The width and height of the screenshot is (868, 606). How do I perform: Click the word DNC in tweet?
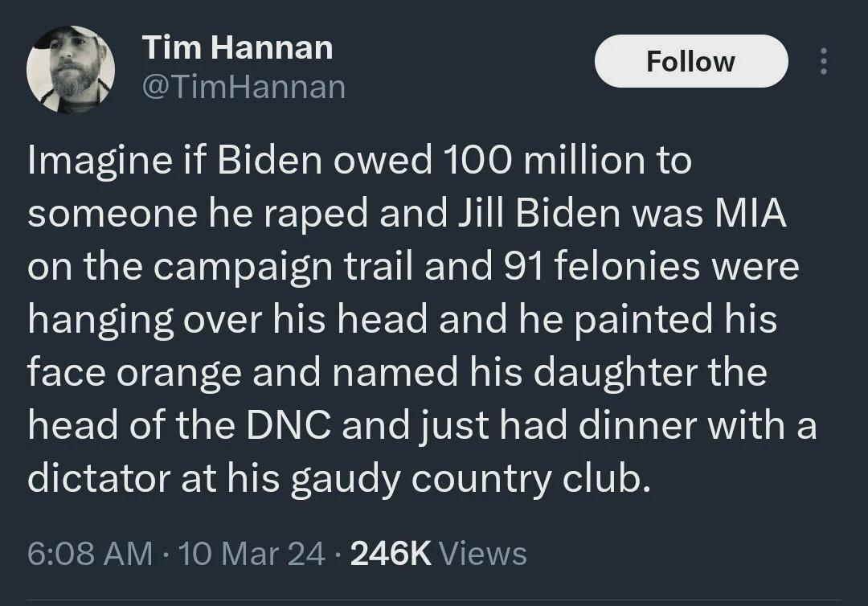pyautogui.click(x=289, y=426)
